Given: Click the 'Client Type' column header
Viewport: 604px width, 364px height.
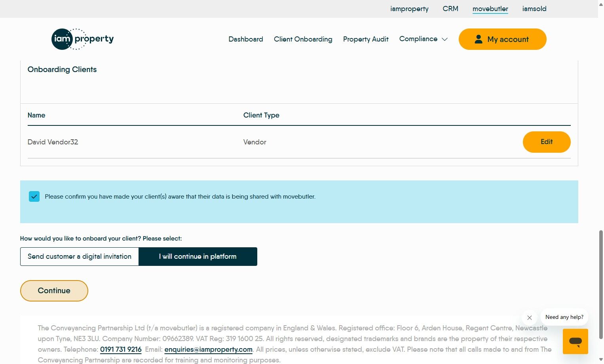Looking at the screenshot, I should [261, 115].
